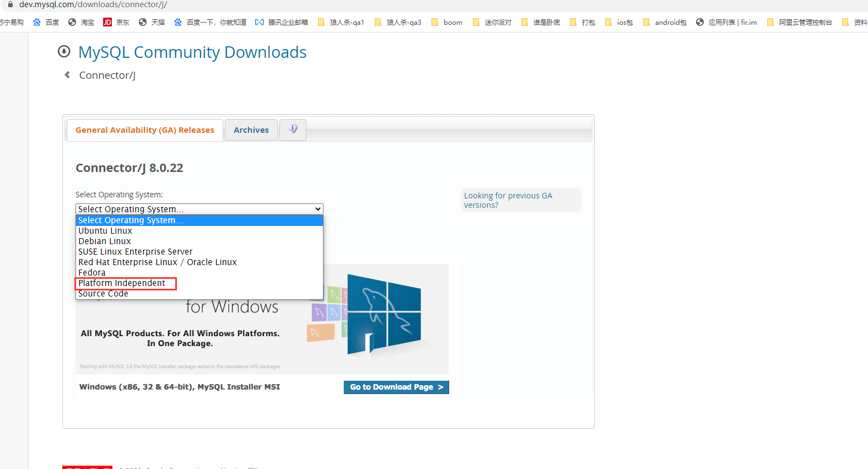Open the 打包 bookmark folder
Image resolution: width=868 pixels, height=469 pixels.
click(x=582, y=22)
